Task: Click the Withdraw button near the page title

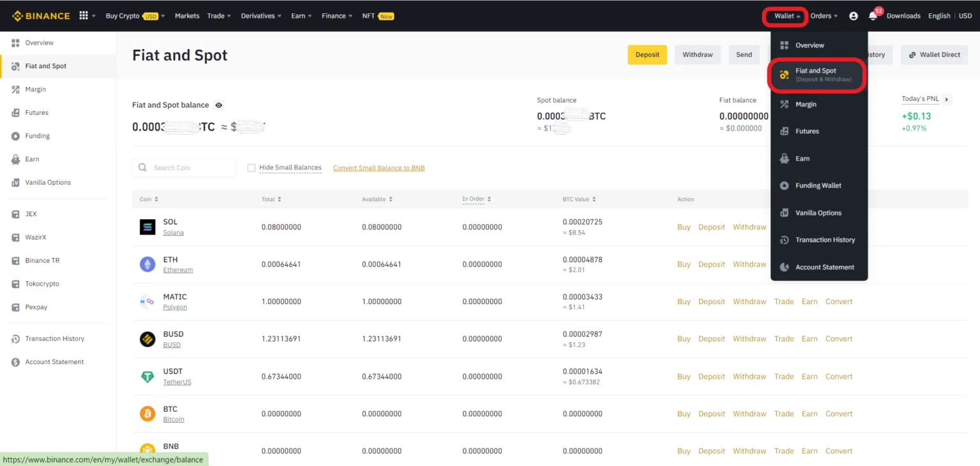Action: [x=698, y=55]
